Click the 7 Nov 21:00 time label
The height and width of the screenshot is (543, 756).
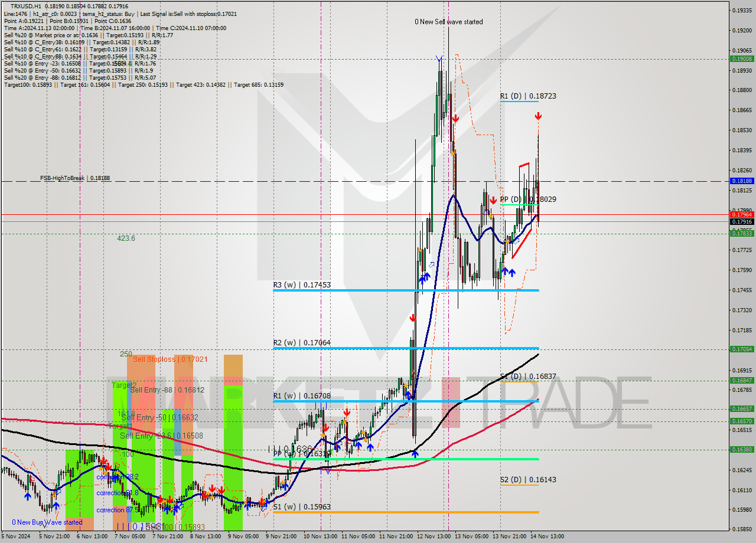168,537
